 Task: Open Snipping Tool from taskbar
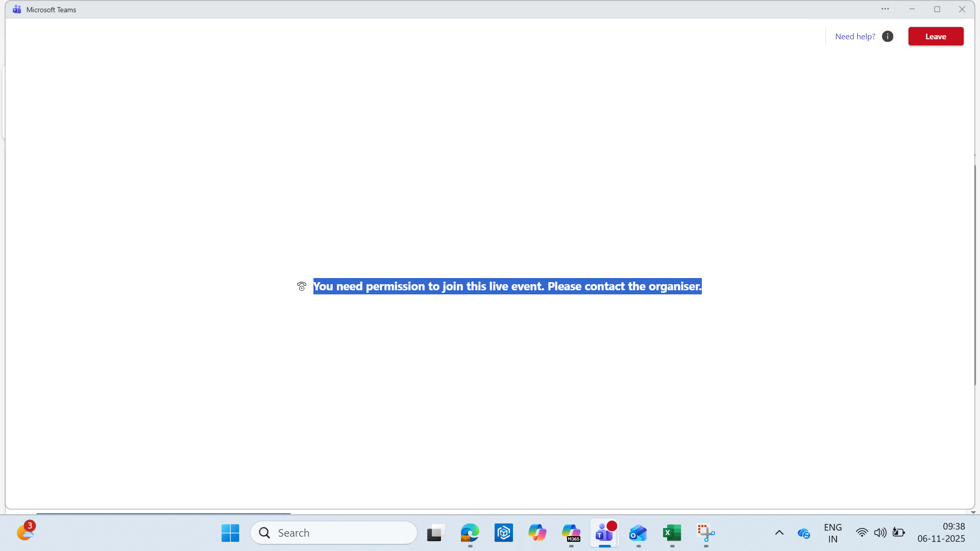point(706,533)
